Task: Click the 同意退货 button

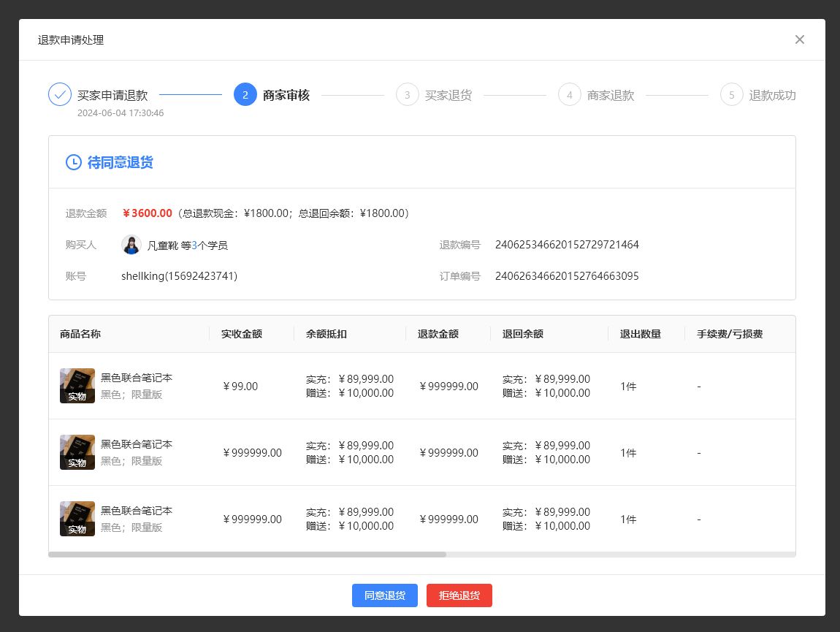Action: tap(384, 595)
